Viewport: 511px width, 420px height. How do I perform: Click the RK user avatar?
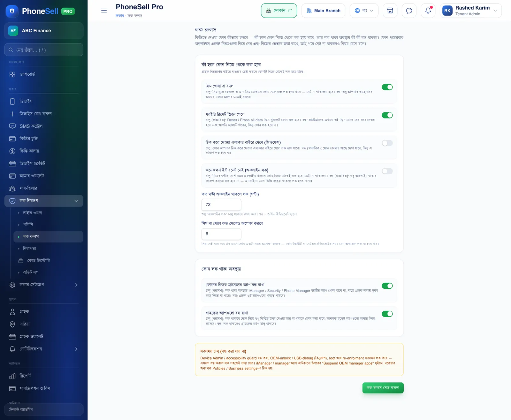[x=447, y=11]
